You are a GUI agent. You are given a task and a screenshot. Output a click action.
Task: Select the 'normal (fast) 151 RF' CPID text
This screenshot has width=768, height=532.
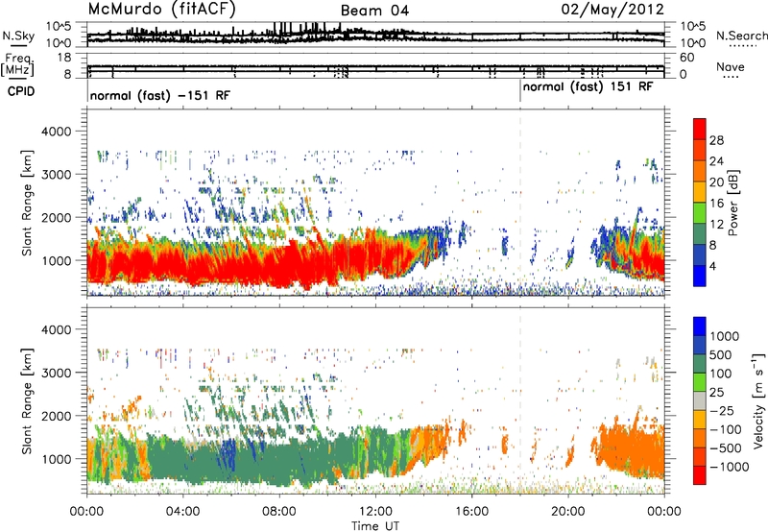(x=588, y=87)
